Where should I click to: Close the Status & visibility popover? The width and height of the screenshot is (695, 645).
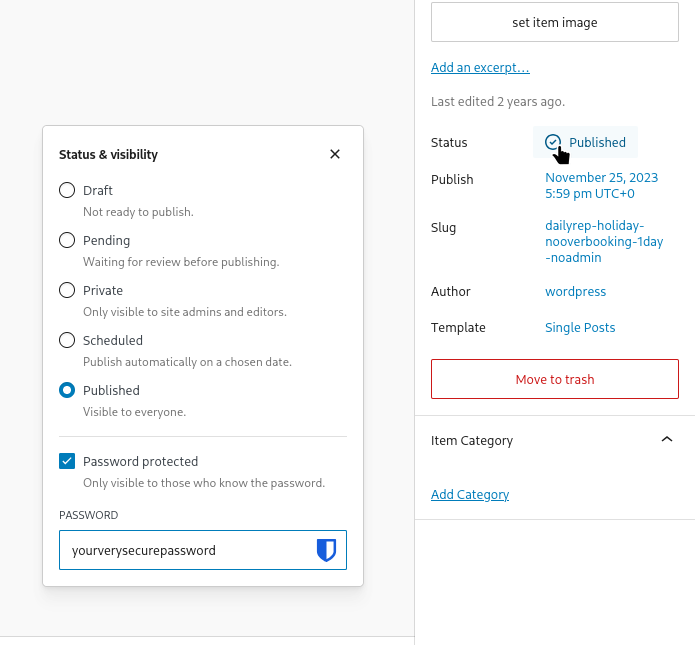335,154
